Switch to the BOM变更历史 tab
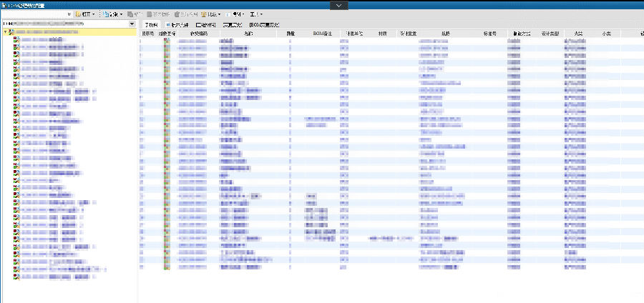The height and width of the screenshot is (303, 644). pyautogui.click(x=264, y=24)
